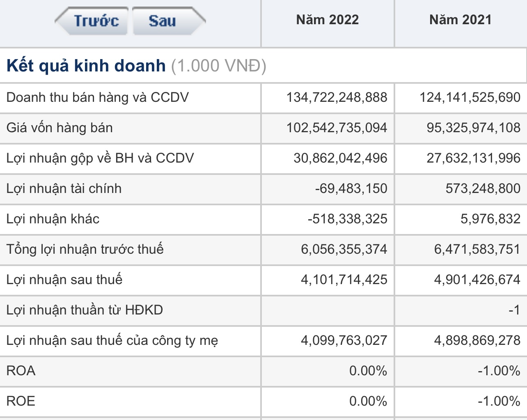Screen dimensions: 527x420
Task: Select the 2022 revenue value 134,722,248,888
Action: click(337, 97)
